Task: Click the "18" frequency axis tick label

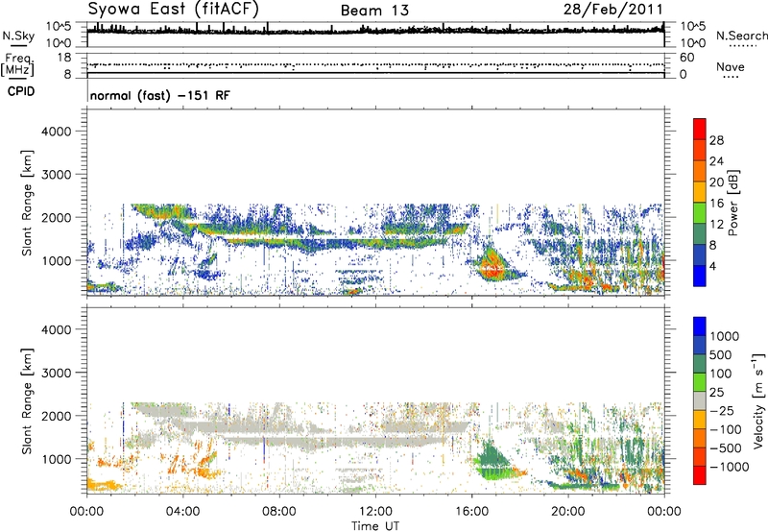Action: [63, 58]
